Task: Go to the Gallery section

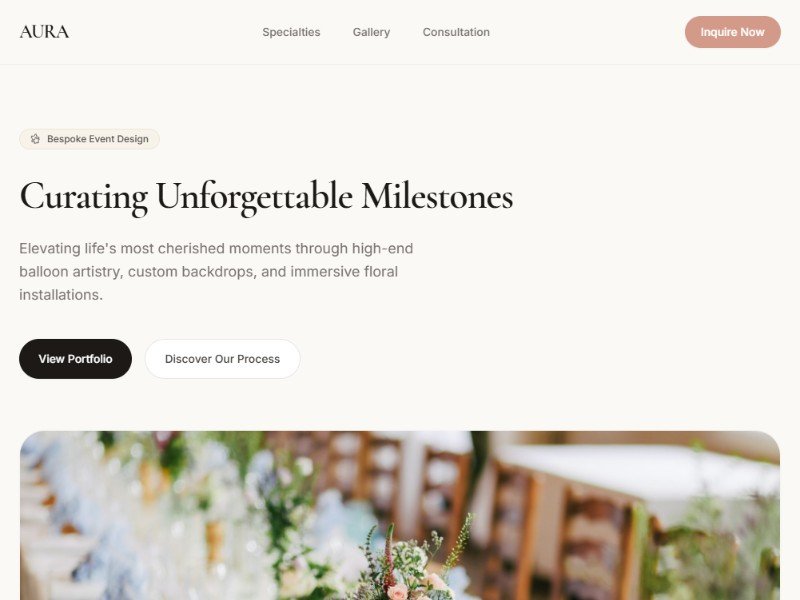Action: tap(371, 32)
